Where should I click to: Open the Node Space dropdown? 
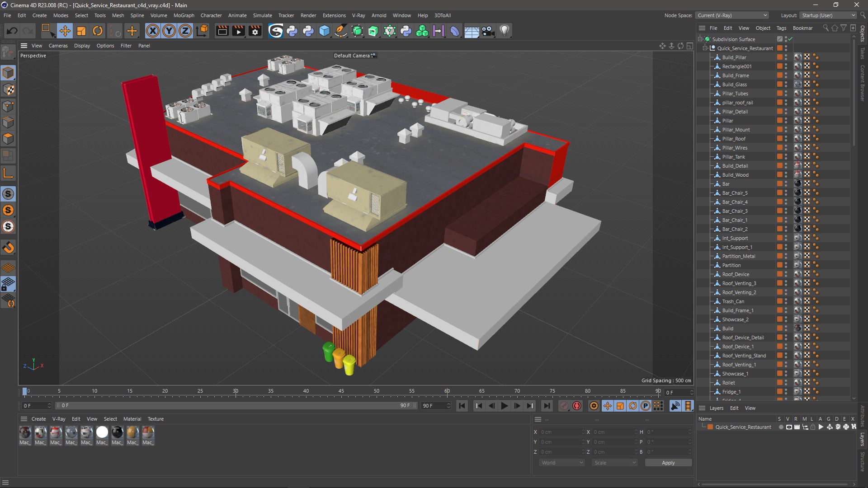click(x=732, y=15)
